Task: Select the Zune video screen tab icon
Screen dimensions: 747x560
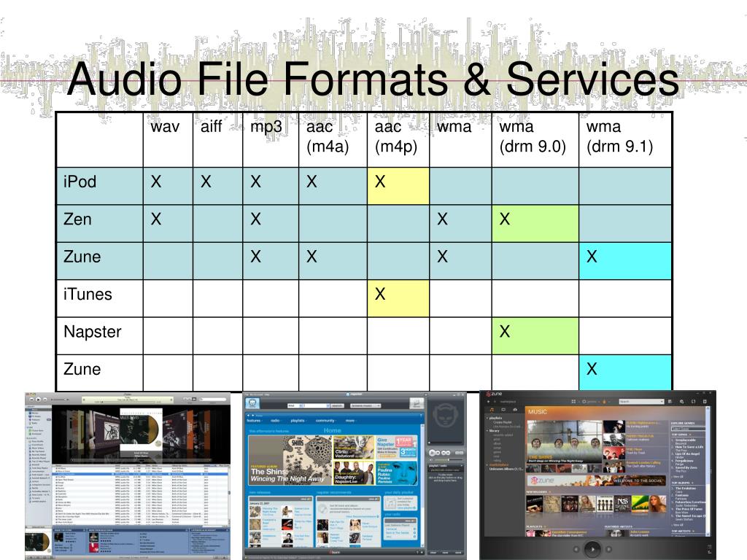Action: pyautogui.click(x=503, y=410)
